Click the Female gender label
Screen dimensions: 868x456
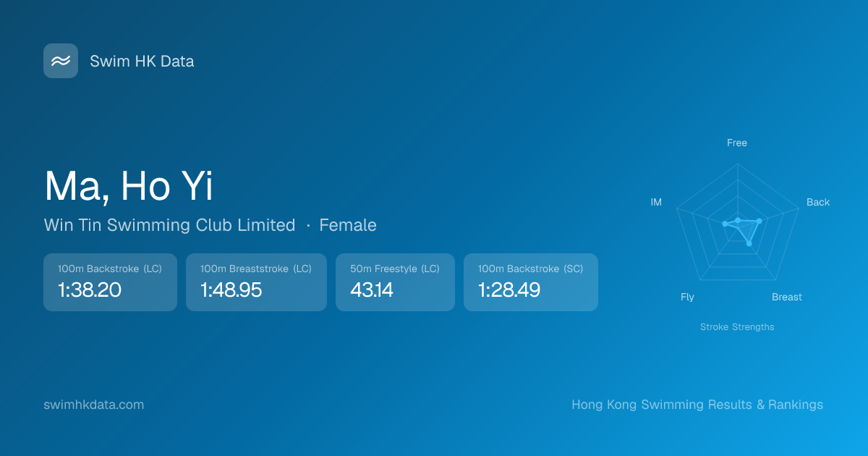(x=348, y=225)
